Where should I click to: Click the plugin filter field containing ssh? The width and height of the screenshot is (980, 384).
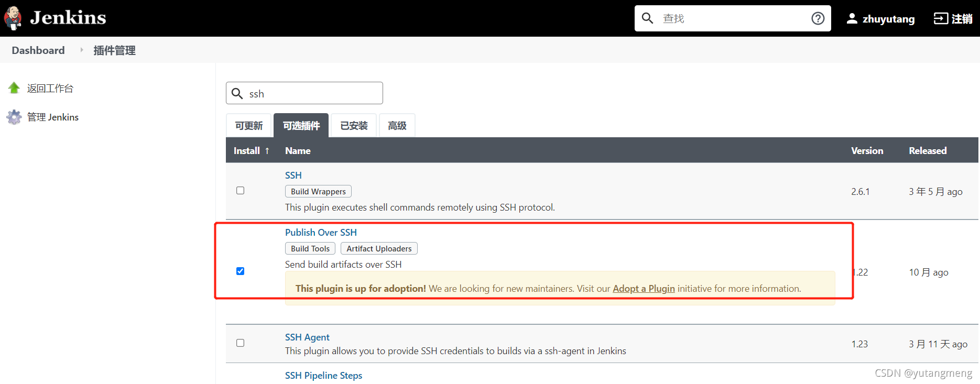[304, 93]
